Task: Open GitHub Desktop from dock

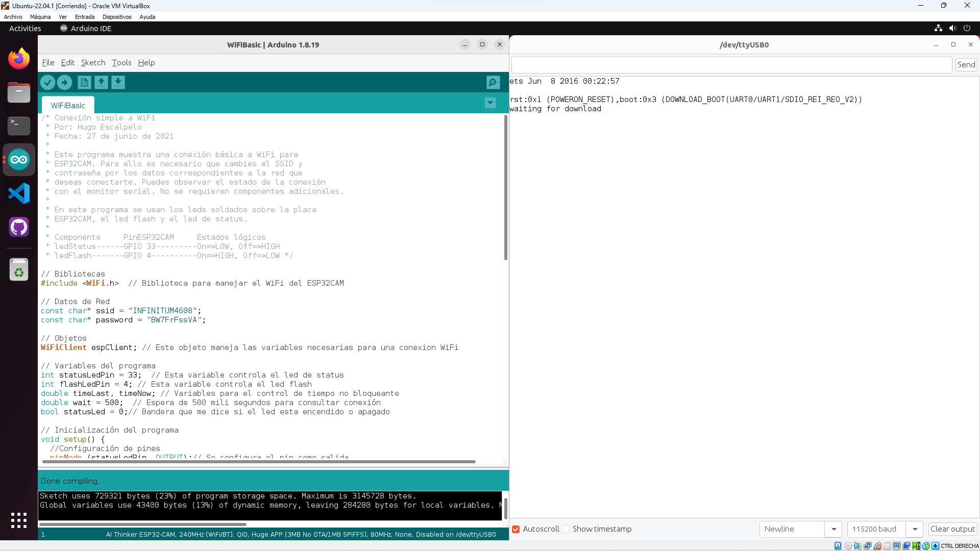Action: [x=19, y=227]
